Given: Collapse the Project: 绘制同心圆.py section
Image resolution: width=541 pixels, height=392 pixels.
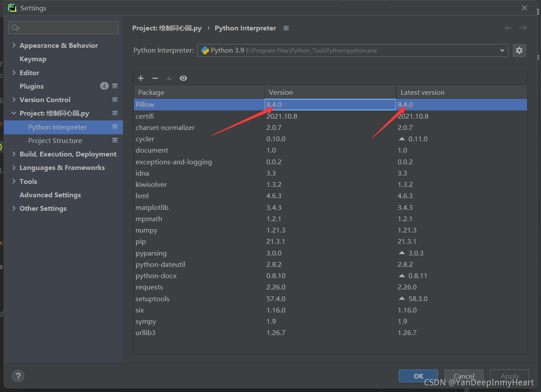Looking at the screenshot, I should click(x=14, y=113).
